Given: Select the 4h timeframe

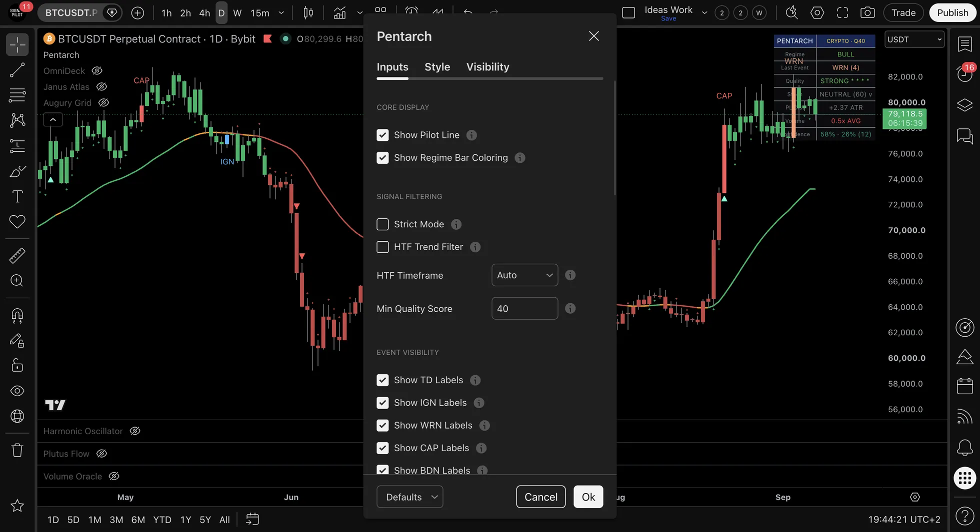Looking at the screenshot, I should [x=204, y=12].
